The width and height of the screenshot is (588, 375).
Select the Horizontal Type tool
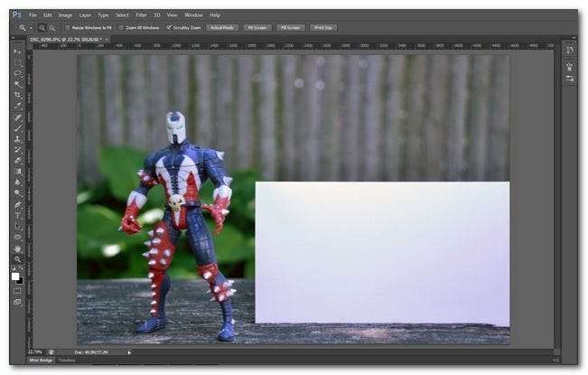tap(17, 215)
